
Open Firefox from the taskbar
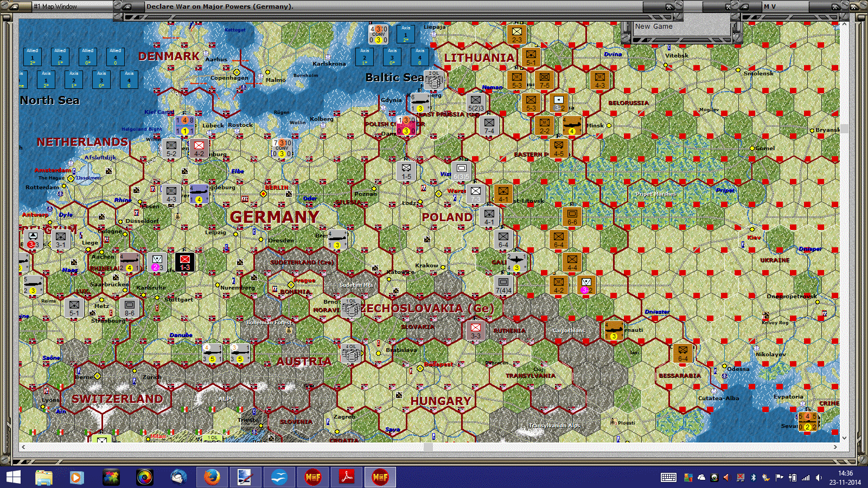212,477
